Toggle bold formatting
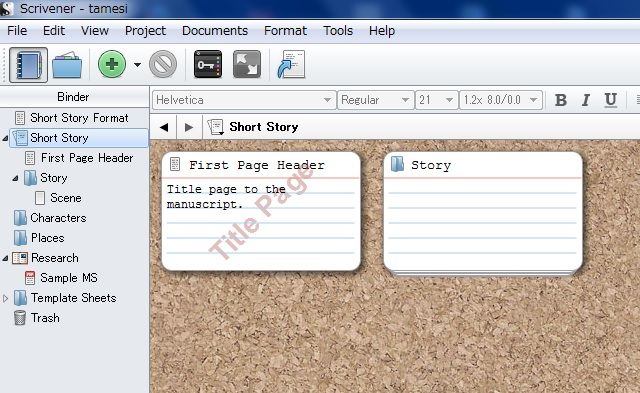Viewport: 640px width, 393px height. click(561, 100)
